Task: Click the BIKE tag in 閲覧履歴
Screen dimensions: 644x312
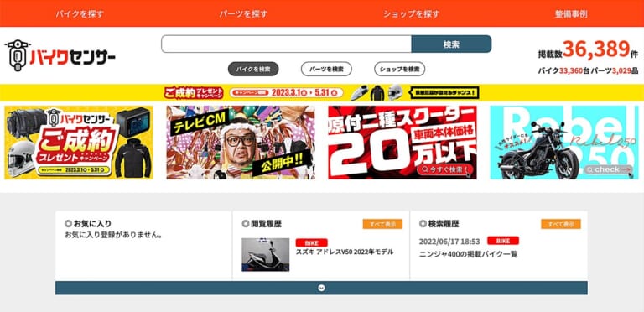Action: [311, 242]
